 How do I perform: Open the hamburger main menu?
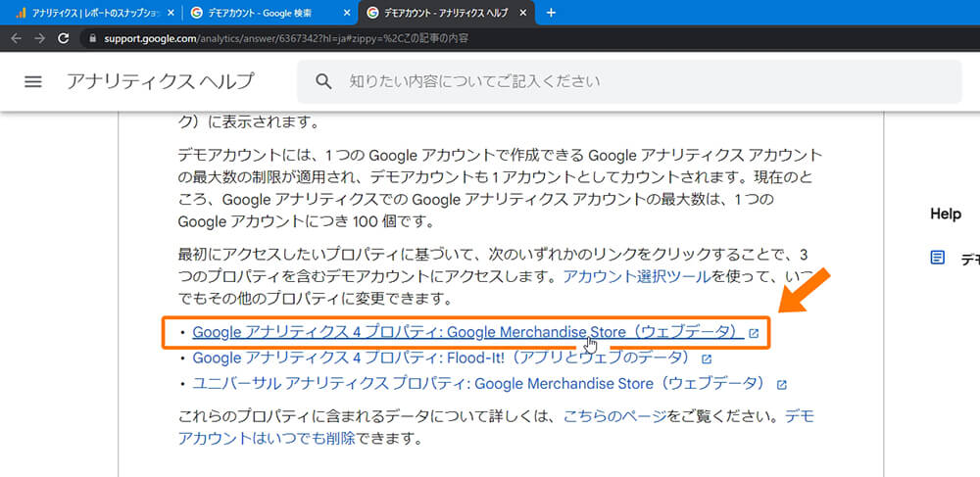click(33, 82)
